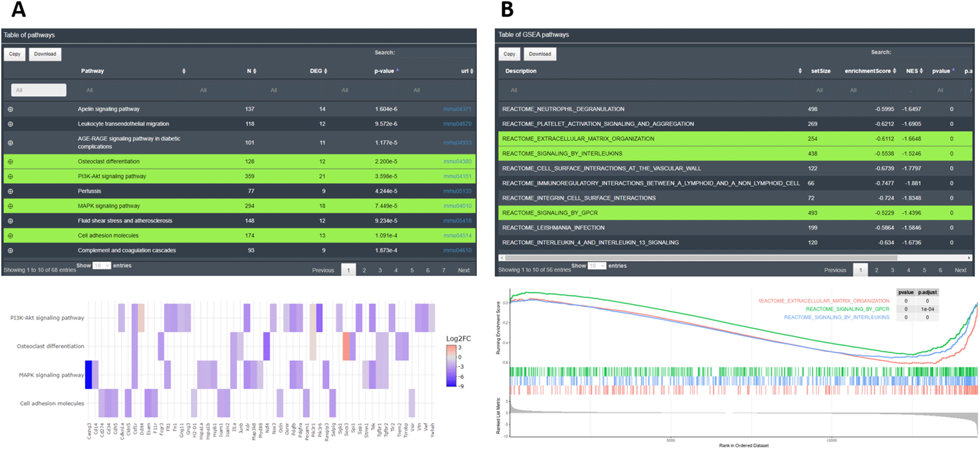Expand the Osteoclast differentiation row details
The width and height of the screenshot is (980, 449).
click(x=10, y=162)
